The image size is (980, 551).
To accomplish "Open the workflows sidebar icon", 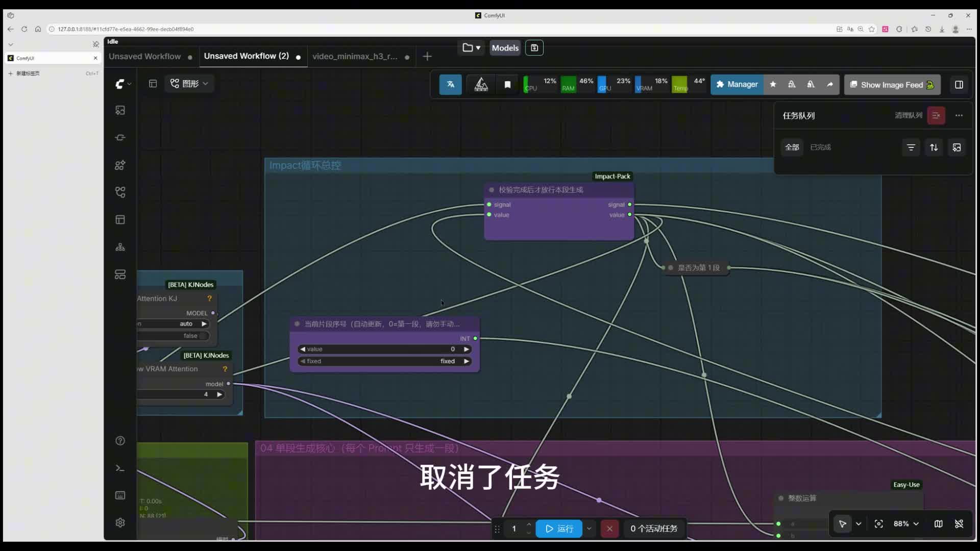I will pos(120,192).
